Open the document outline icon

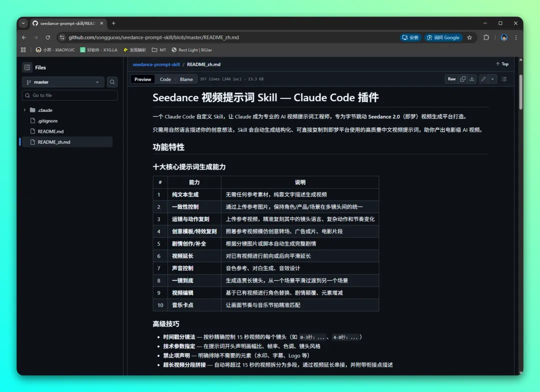pyautogui.click(x=504, y=79)
